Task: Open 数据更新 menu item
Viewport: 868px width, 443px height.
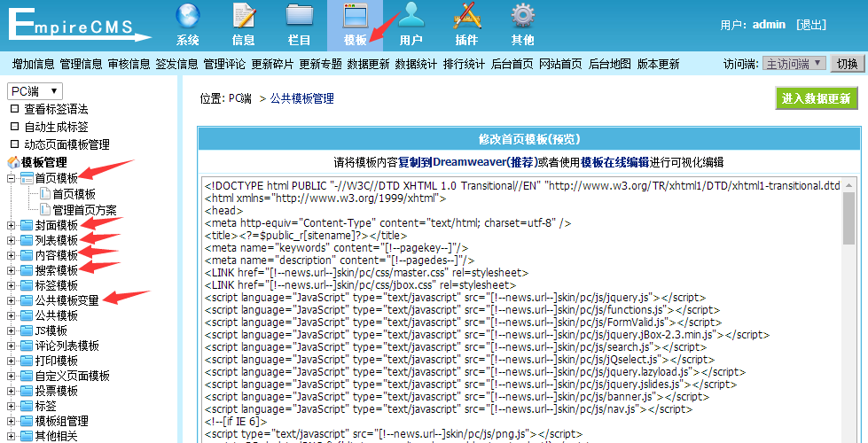Action: 369,64
